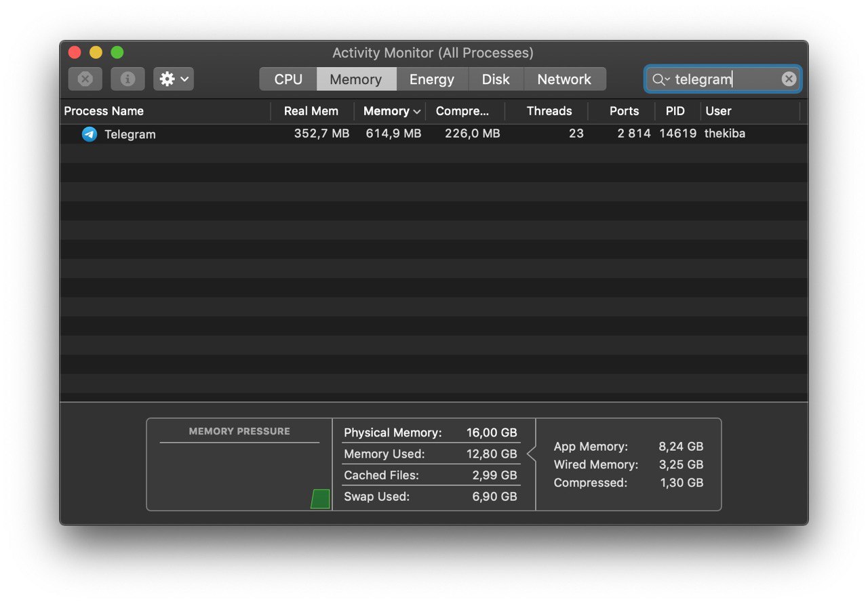Open the process Inspect info button

pos(127,79)
